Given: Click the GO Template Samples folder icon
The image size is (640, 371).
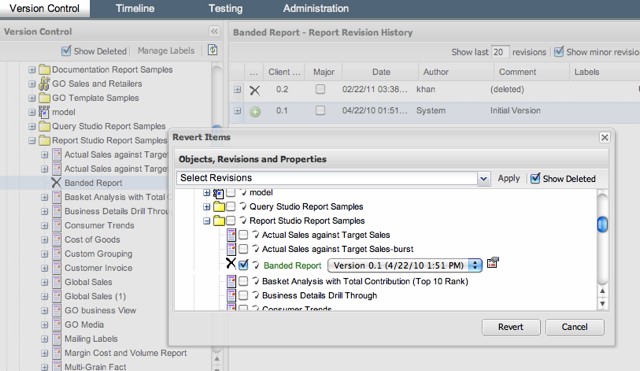Looking at the screenshot, I should point(44,98).
